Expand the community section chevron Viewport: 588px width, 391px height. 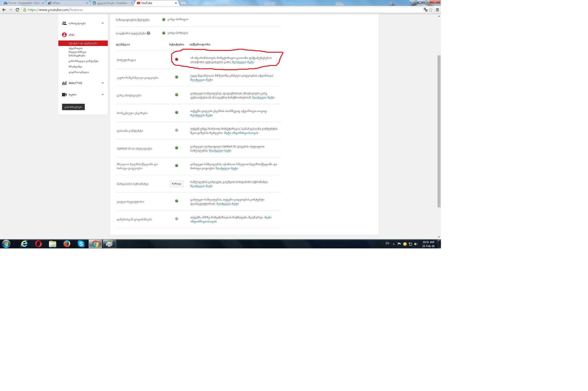coord(103,23)
